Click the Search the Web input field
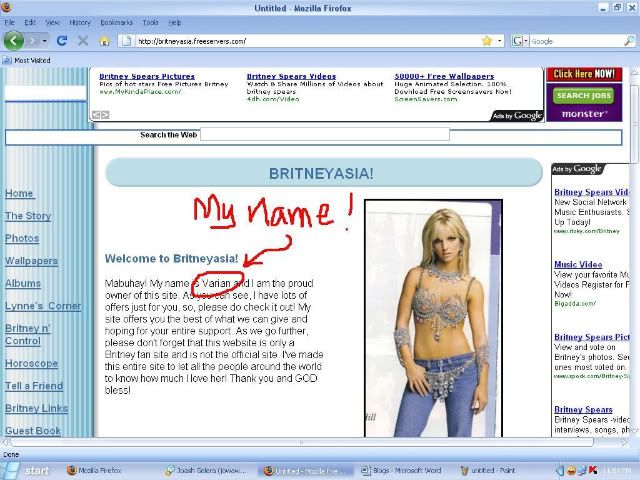This screenshot has width=640, height=480. 325,134
